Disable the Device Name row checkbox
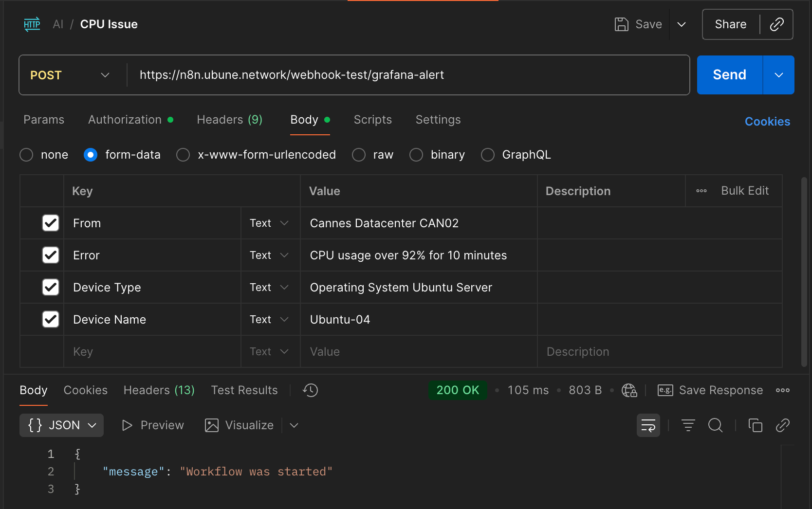Image resolution: width=812 pixels, height=509 pixels. tap(51, 319)
